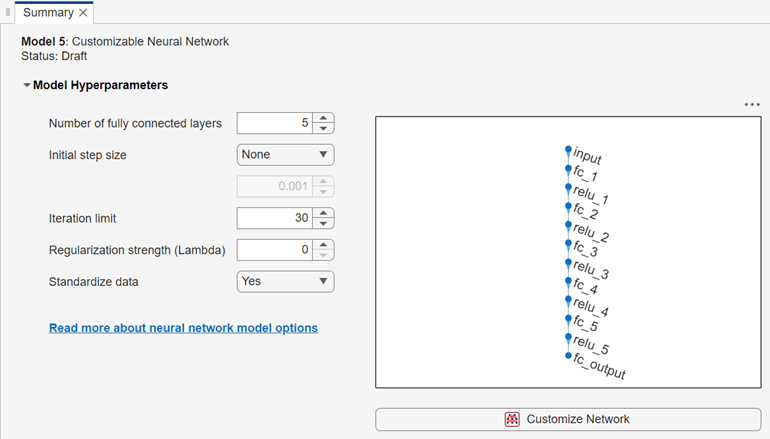
Task: Select the fc_2 layer node
Action: coord(568,205)
